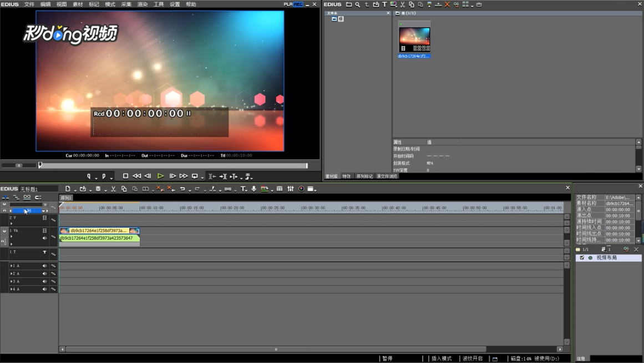This screenshot has width=644, height=363.
Task: Expand the 1 A audio track
Action: pyautogui.click(x=11, y=265)
